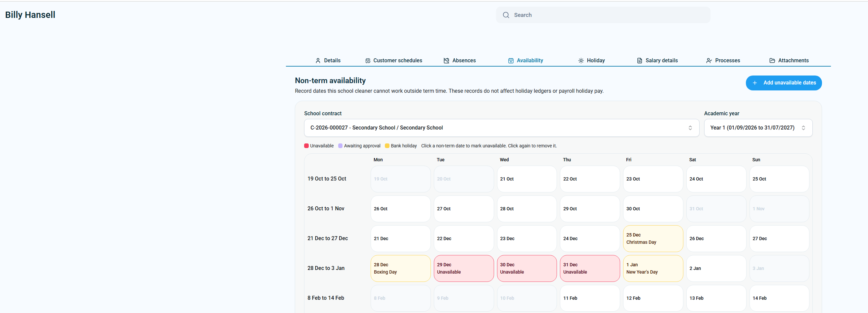Click the yellow Bank holiday legend swatch
The image size is (868, 313).
(387, 146)
